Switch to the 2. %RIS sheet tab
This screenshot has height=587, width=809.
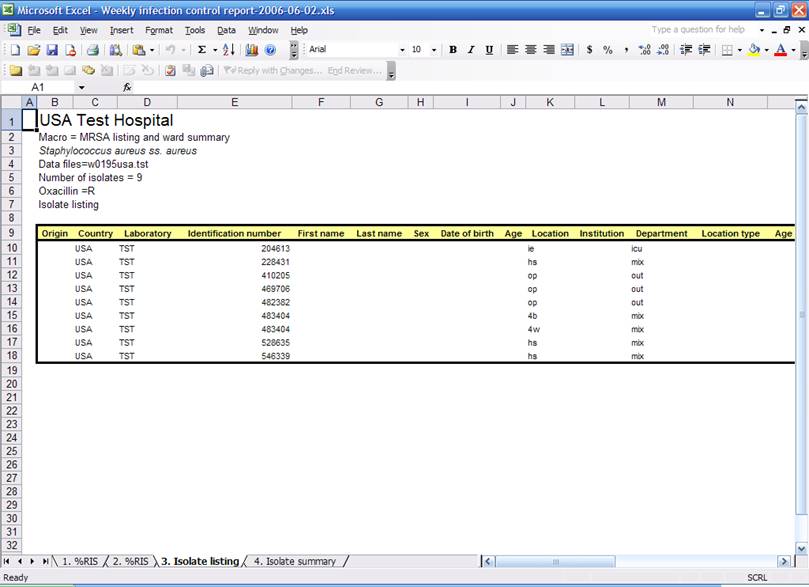click(131, 561)
